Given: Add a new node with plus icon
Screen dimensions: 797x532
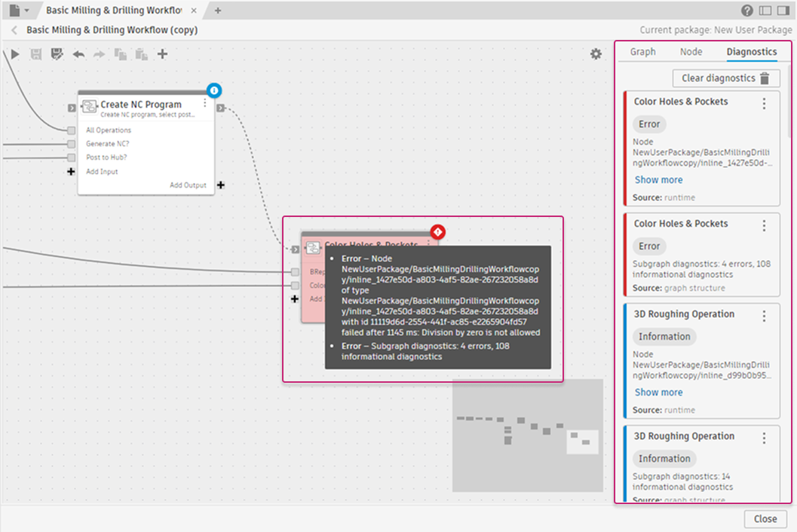Looking at the screenshot, I should [x=162, y=54].
